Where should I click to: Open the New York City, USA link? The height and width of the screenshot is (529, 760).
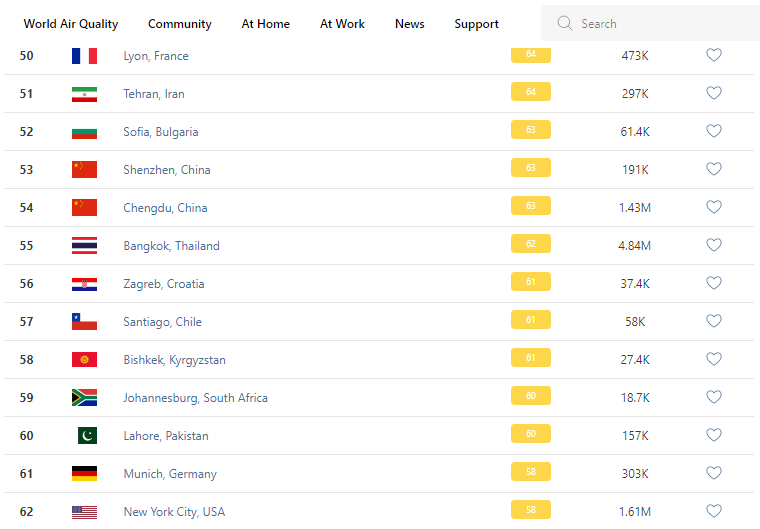click(x=174, y=512)
